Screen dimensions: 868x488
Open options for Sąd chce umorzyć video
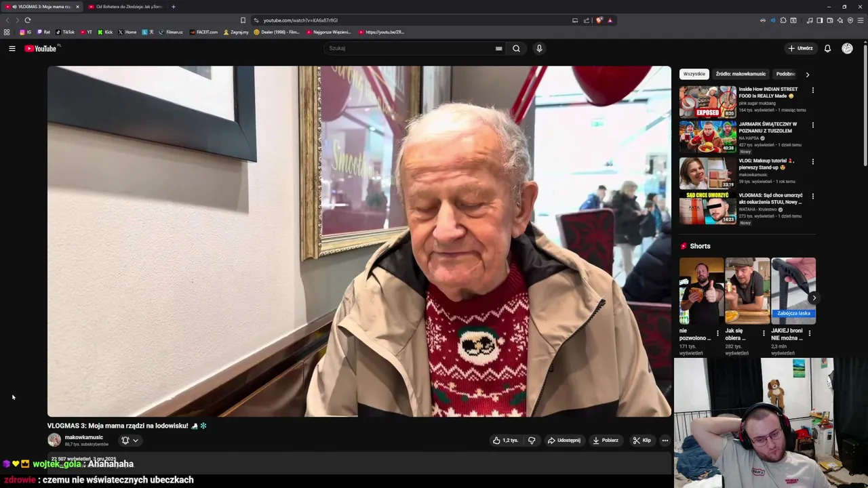tap(813, 196)
